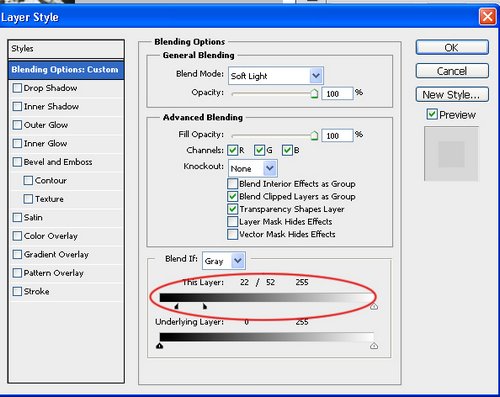500x397 pixels.
Task: Click the This Layer gradient bar
Action: [267, 297]
